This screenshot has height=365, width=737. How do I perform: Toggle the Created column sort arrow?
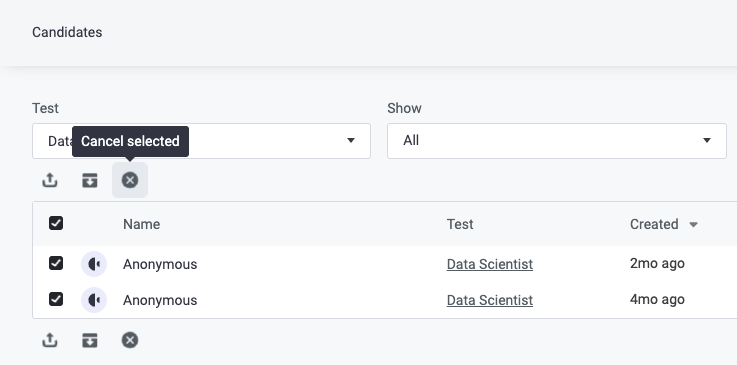pyautogui.click(x=693, y=225)
